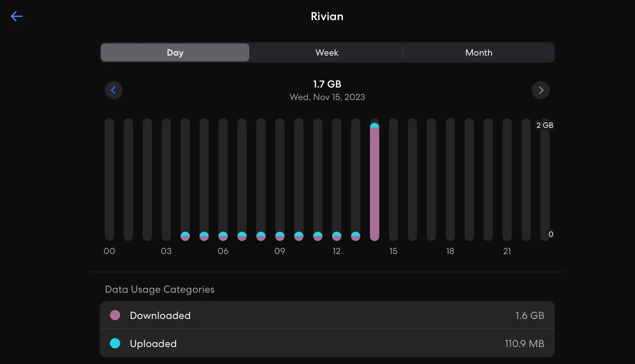
Task: Select the 08:00 hour bar
Action: tap(261, 180)
